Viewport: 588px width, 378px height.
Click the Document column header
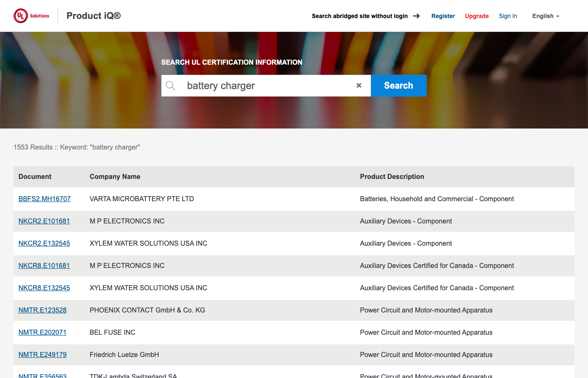coord(35,176)
